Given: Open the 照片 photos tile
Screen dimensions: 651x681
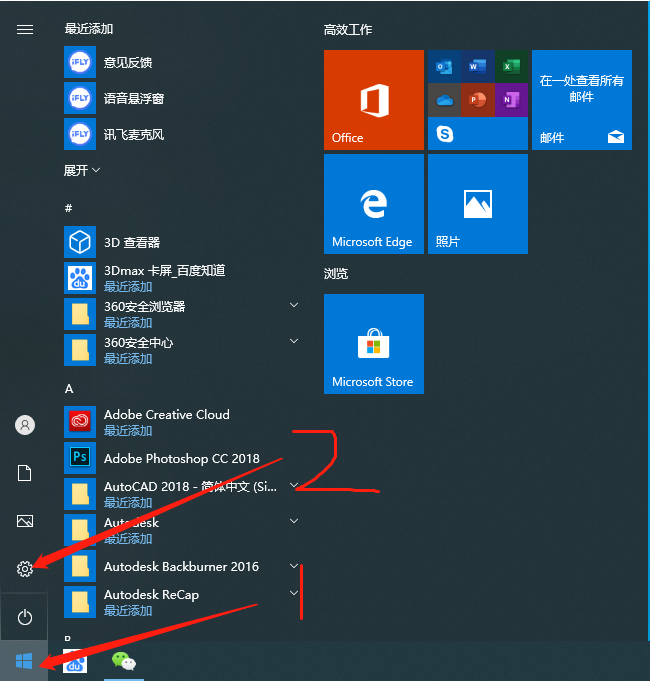Looking at the screenshot, I should pos(478,204).
